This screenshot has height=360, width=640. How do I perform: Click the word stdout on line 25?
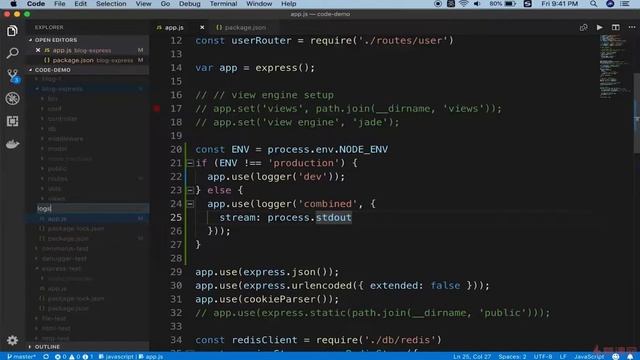coord(333,218)
